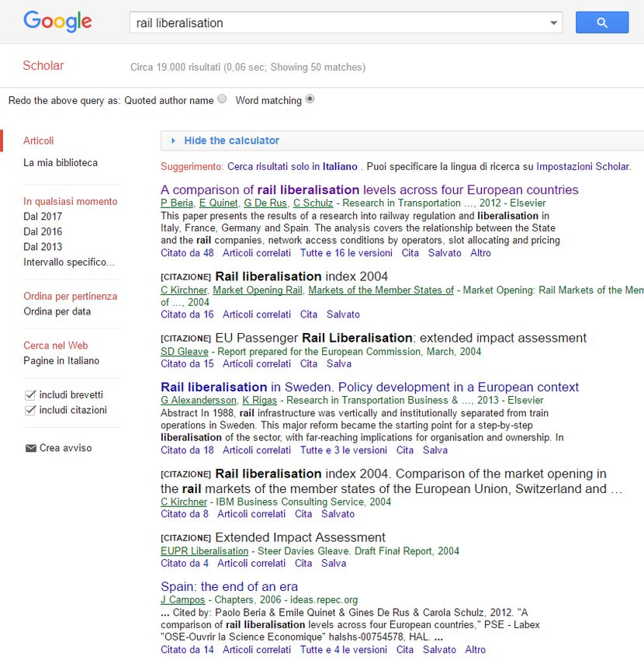Open Impostazioni Scholar settings link
Screen dimensions: 644x660
(x=583, y=167)
